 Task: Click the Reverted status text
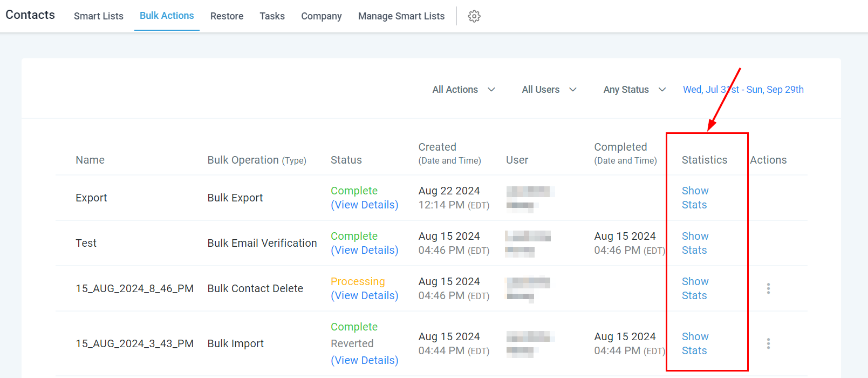tap(352, 343)
